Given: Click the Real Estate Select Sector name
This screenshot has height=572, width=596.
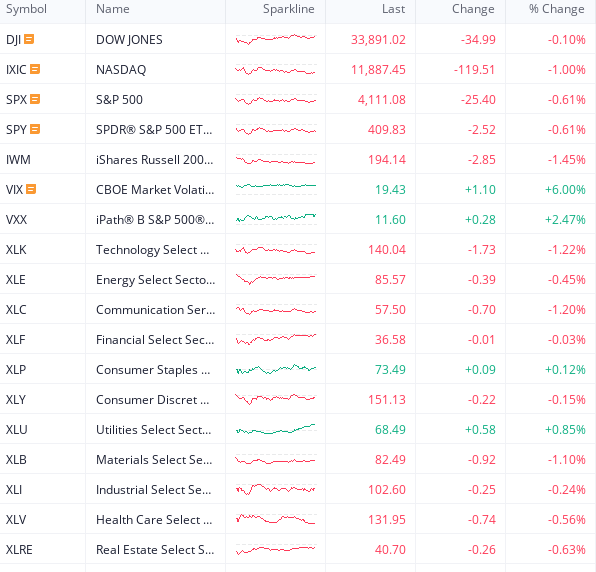Looking at the screenshot, I should click(155, 550).
